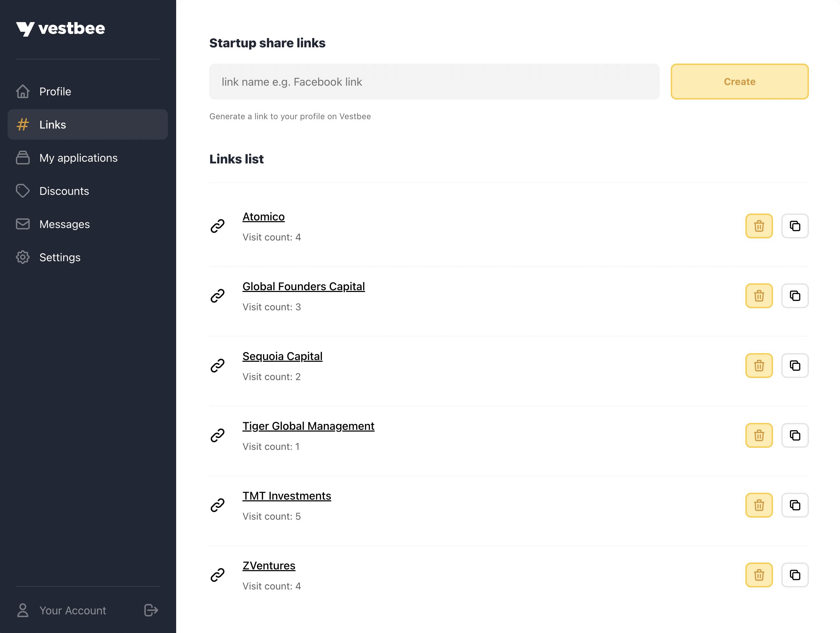Delete the Atomico share link

click(758, 226)
